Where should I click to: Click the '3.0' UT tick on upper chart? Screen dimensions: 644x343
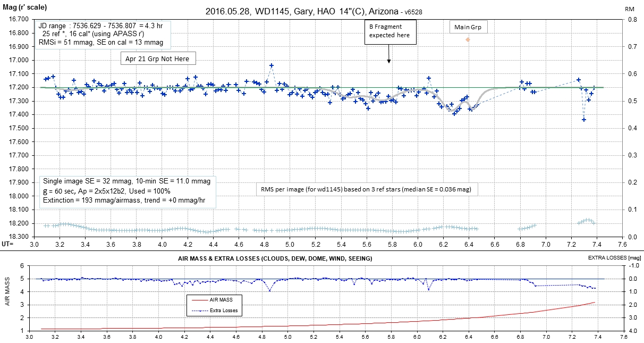coord(35,245)
